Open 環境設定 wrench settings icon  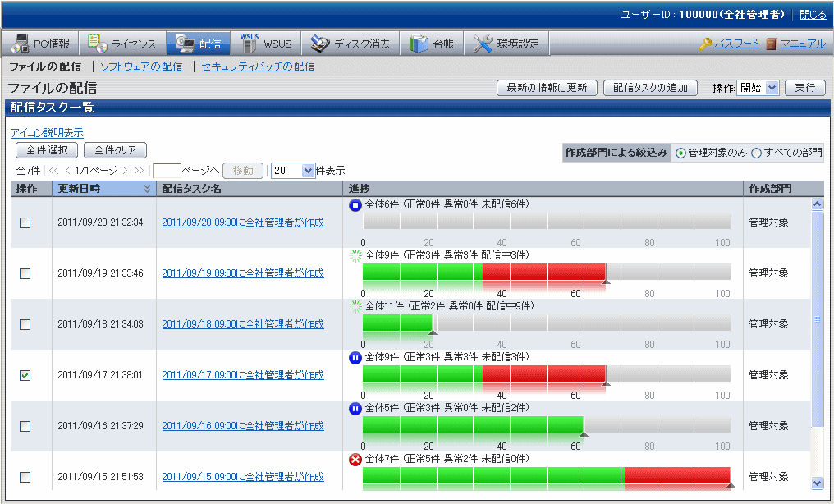483,44
